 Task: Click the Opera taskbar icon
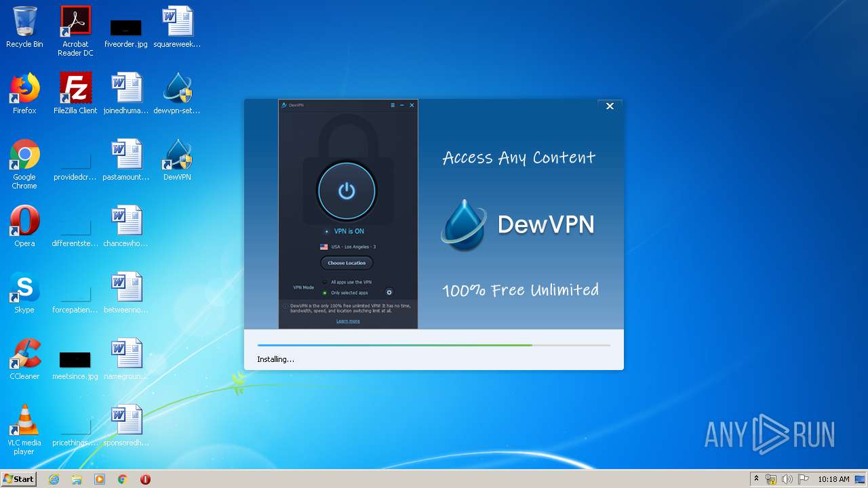coord(145,479)
